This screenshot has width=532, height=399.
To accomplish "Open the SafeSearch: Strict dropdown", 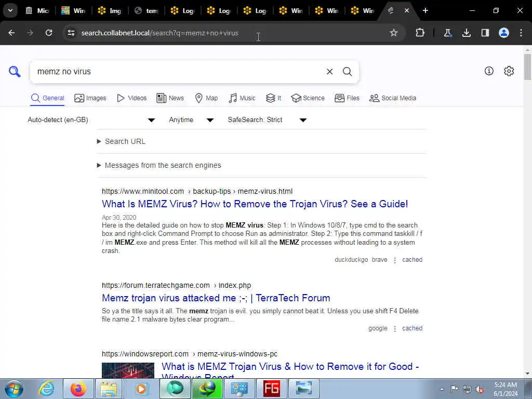I will coord(268,120).
